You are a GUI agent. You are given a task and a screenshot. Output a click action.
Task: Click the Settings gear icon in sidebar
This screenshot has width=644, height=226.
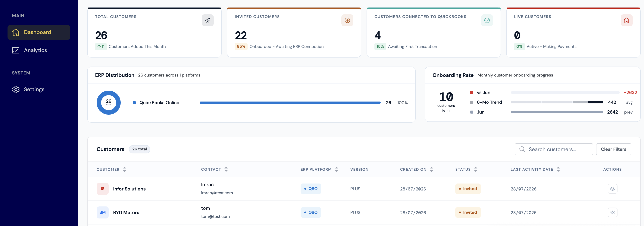16,89
